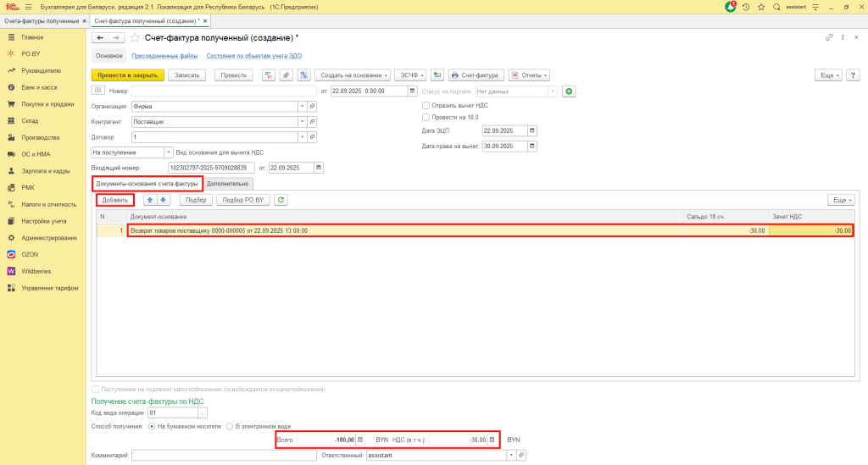Enable the Отразить вычет НДС checkbox
Screen dimensions: 868x465
(426, 105)
